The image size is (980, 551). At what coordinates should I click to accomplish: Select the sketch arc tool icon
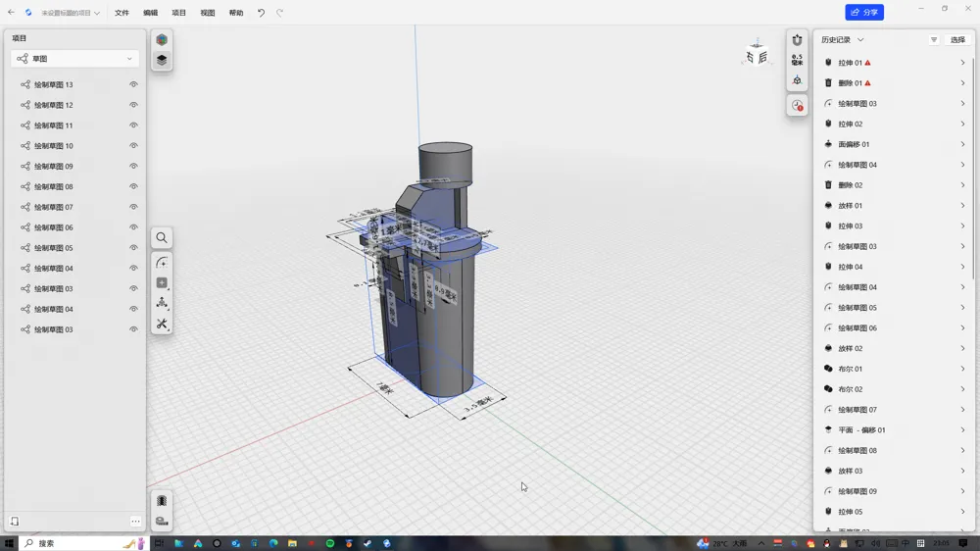(162, 263)
